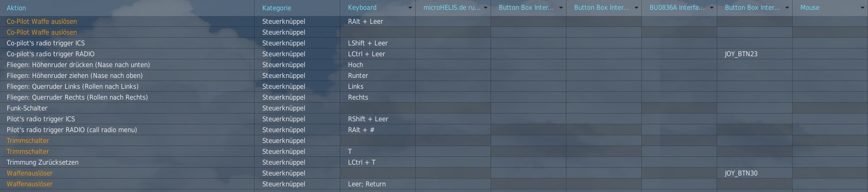The image size is (868, 192).
Task: Select the JOY_BTN30 binding cell
Action: tap(754, 173)
